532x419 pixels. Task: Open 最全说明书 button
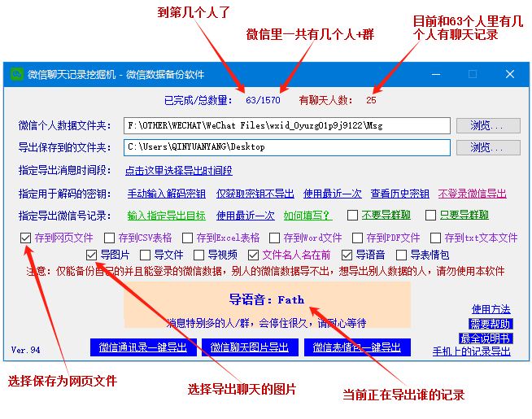pyautogui.click(x=486, y=338)
